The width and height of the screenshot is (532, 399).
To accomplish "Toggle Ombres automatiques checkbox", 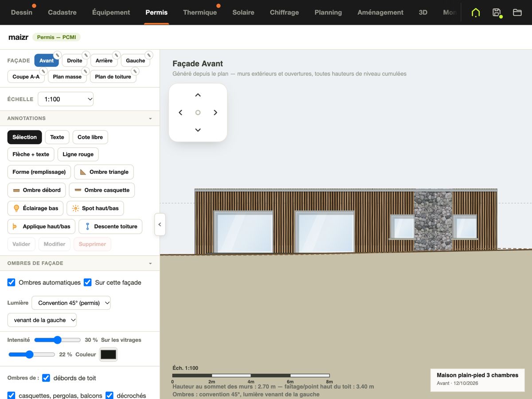I will pos(12,282).
